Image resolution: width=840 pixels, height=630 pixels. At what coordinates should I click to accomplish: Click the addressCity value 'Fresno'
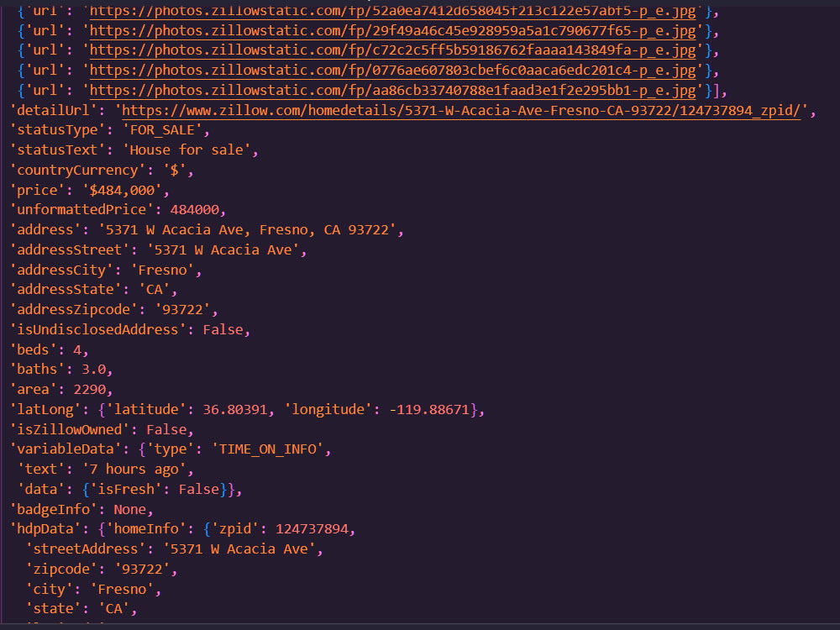point(162,270)
